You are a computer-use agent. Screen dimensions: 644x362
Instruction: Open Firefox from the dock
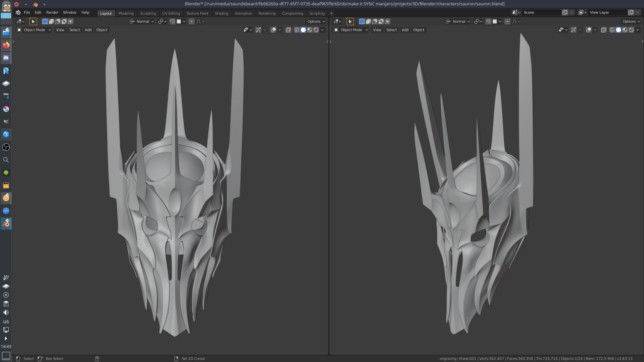(x=6, y=45)
